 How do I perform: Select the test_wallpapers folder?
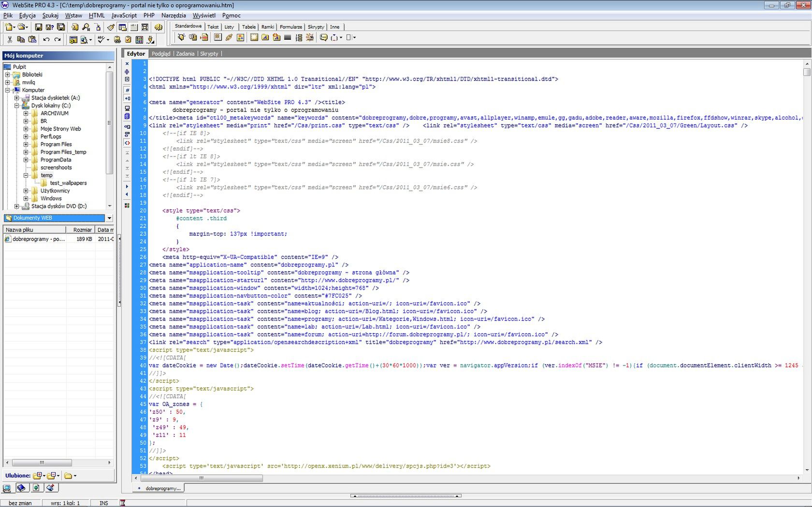[68, 183]
